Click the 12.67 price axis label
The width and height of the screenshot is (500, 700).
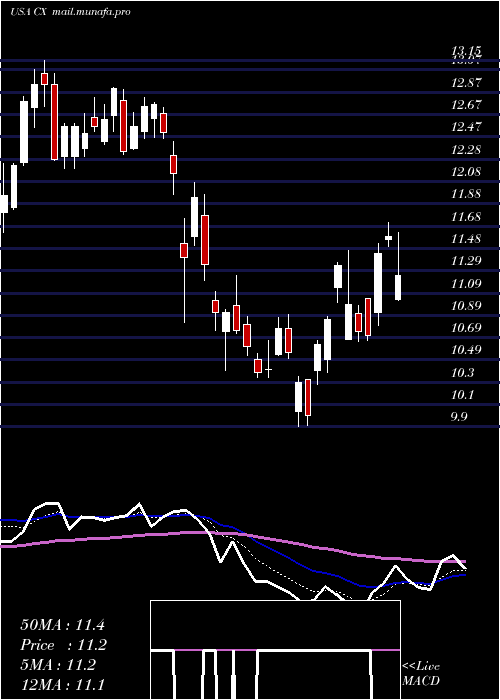point(467,105)
